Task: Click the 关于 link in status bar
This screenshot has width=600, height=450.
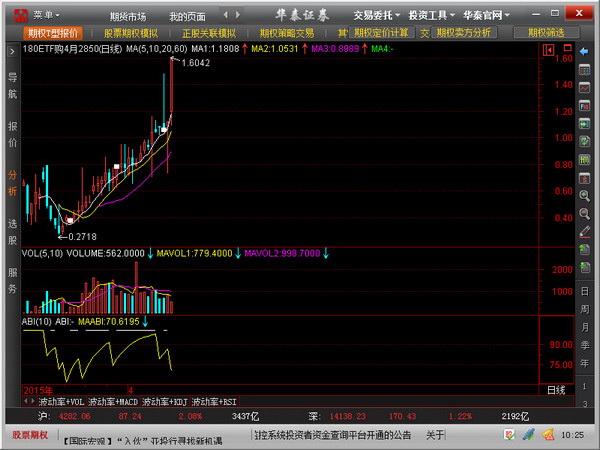Action: coord(435,435)
